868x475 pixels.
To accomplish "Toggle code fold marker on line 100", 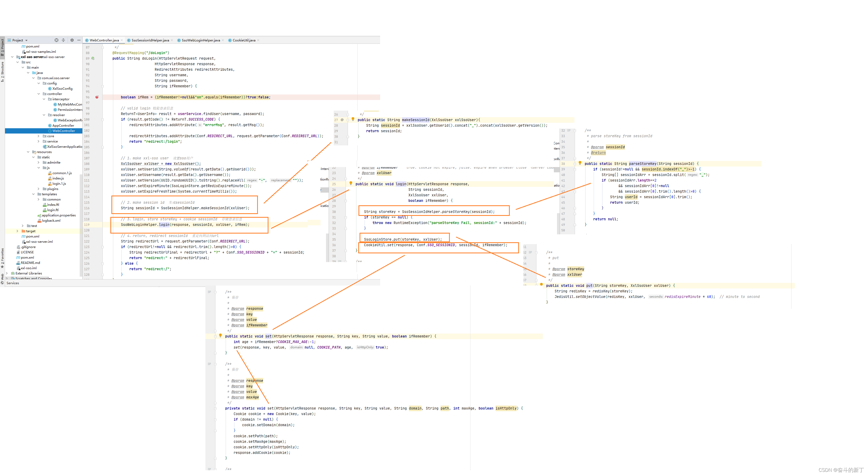I will pyautogui.click(x=102, y=119).
